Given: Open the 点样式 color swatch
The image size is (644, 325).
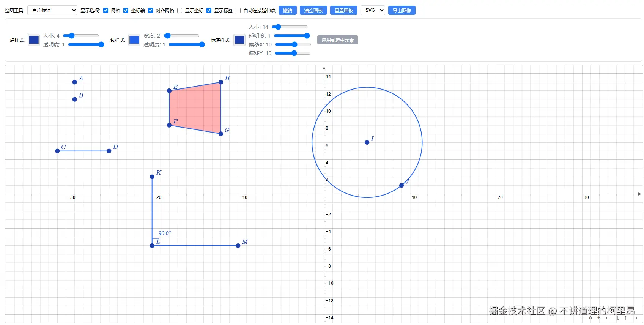Looking at the screenshot, I should 34,40.
